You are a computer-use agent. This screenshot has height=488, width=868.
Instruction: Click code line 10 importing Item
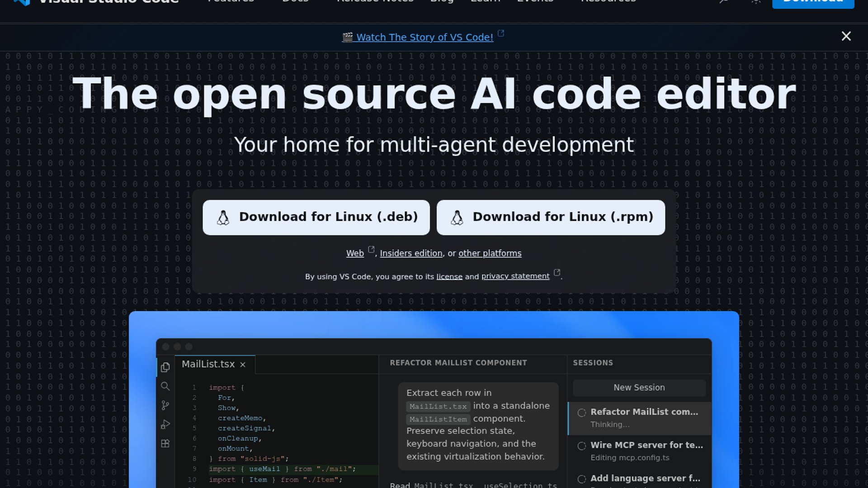275,480
